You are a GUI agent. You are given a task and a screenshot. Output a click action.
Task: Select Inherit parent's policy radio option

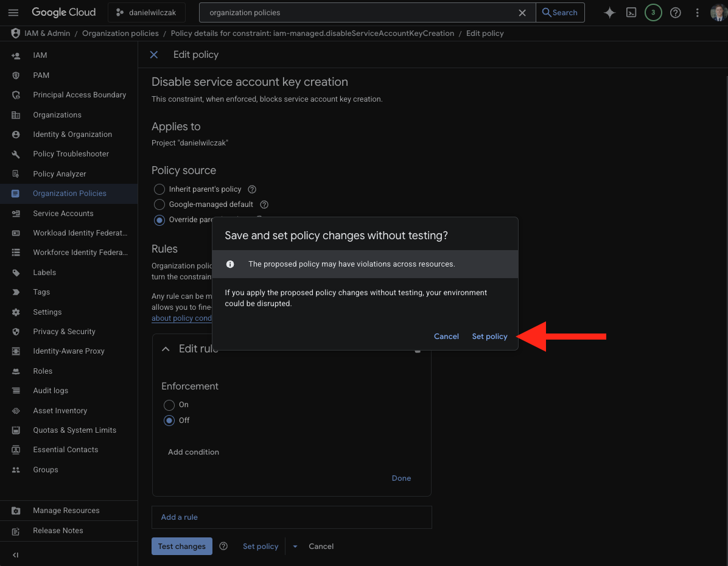[159, 189]
